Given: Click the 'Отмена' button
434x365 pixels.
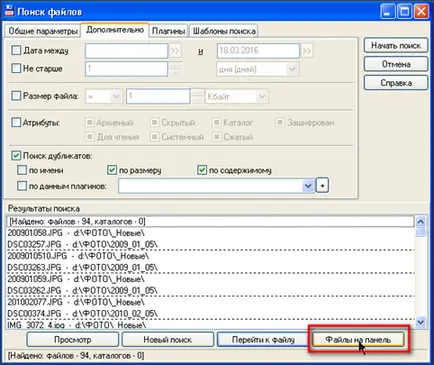Looking at the screenshot, I should pos(396,64).
